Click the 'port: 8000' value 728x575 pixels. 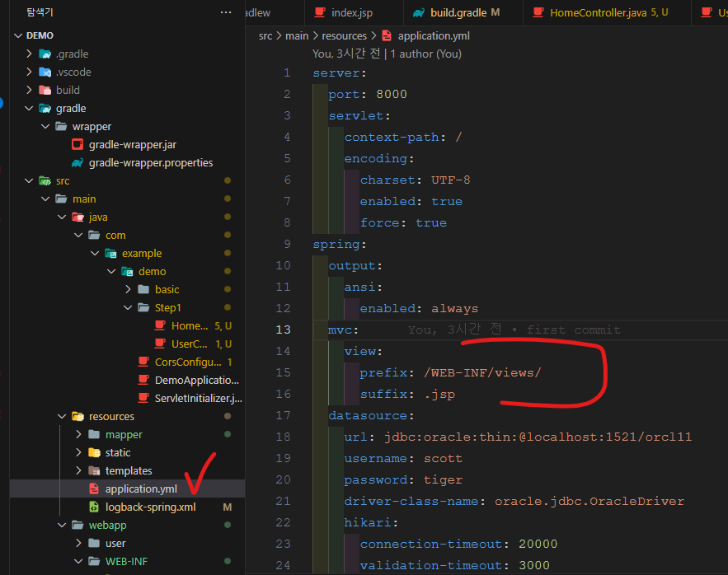pyautogui.click(x=391, y=94)
